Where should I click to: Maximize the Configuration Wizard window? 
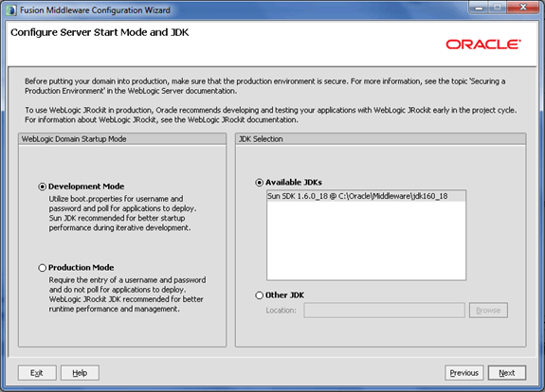point(498,8)
